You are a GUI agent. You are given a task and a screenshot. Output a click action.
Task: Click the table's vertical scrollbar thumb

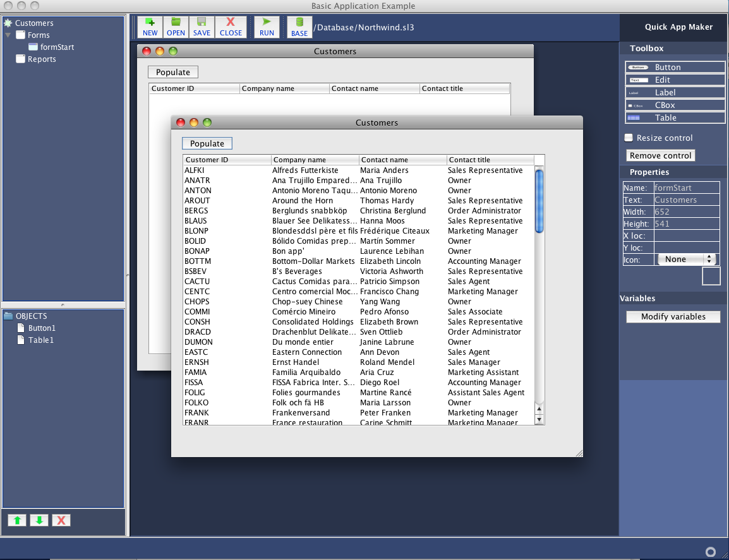point(539,201)
